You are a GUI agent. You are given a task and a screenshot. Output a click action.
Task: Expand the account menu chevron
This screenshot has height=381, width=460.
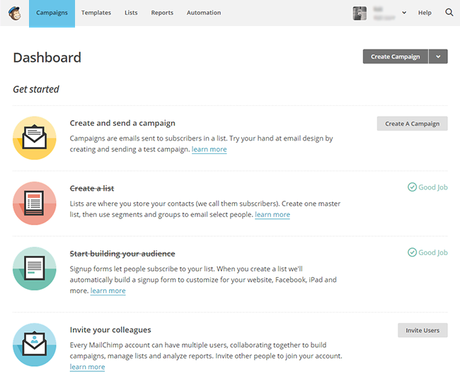(x=404, y=13)
